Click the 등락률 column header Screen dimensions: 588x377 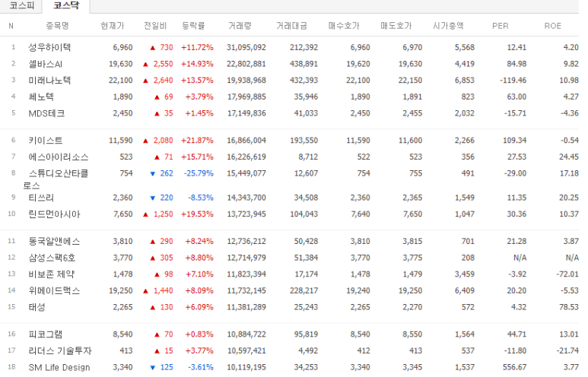[x=193, y=26]
